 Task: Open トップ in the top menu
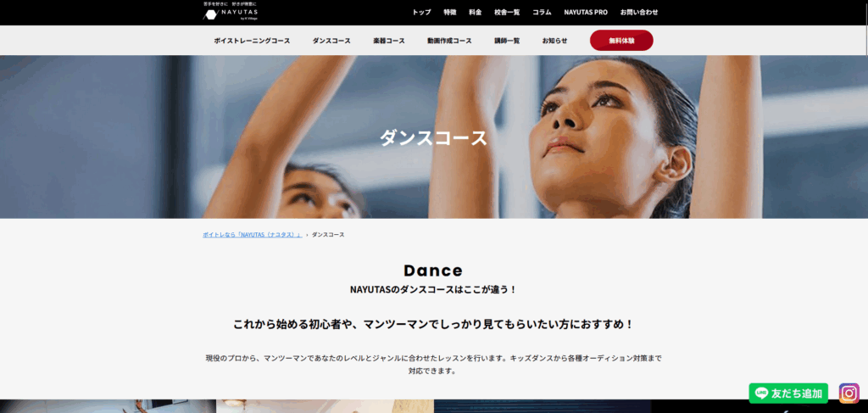pyautogui.click(x=421, y=13)
